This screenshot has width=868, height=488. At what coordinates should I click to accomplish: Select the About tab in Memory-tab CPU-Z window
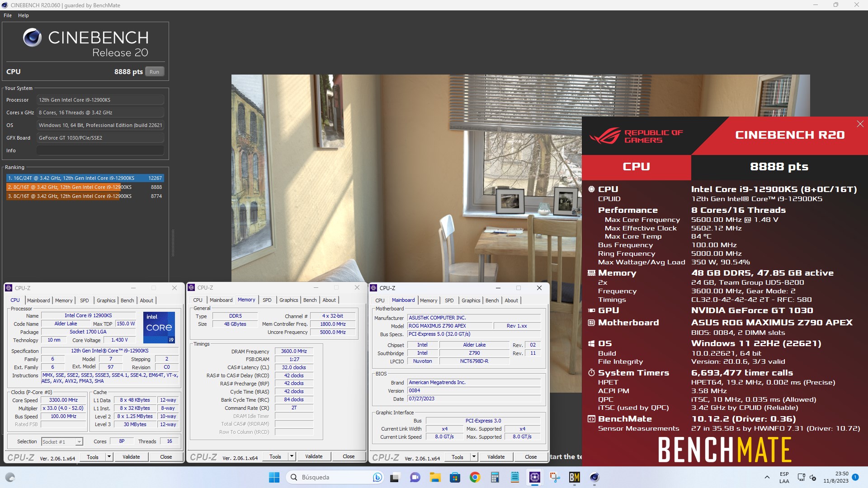[x=329, y=300]
